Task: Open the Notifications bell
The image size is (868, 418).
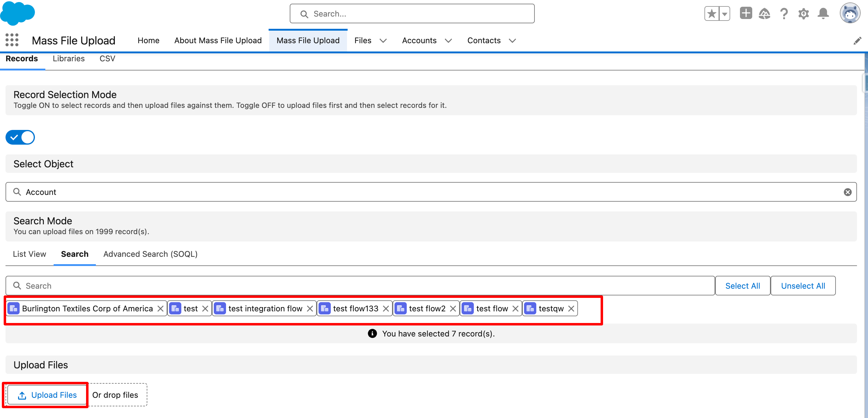Action: click(823, 14)
